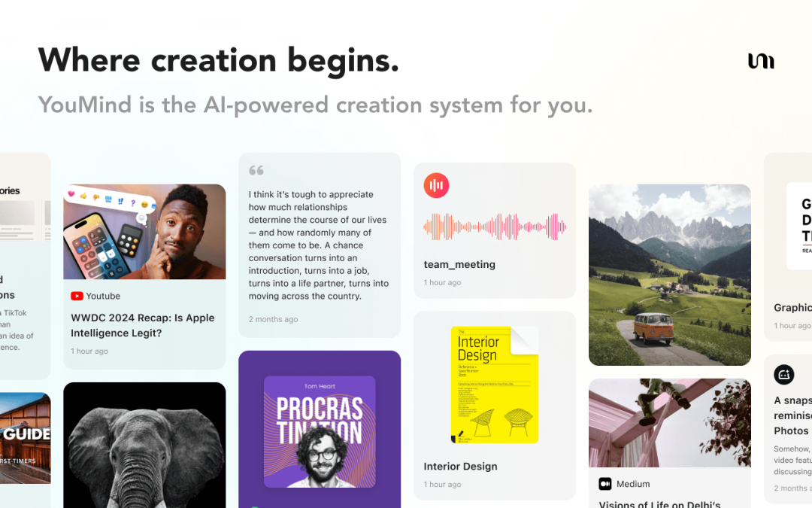Open the Medium article pink pergola image
The image size is (812, 508).
coord(670,422)
